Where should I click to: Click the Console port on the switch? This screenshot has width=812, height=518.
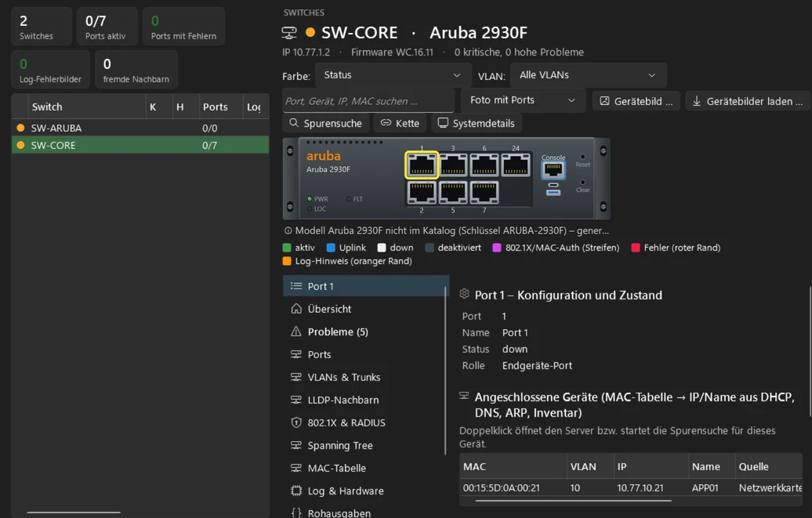click(553, 170)
